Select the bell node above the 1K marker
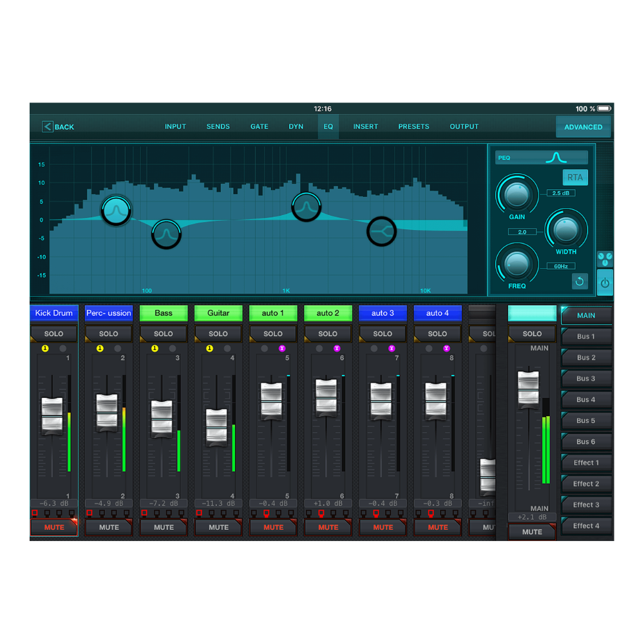 pyautogui.click(x=306, y=207)
